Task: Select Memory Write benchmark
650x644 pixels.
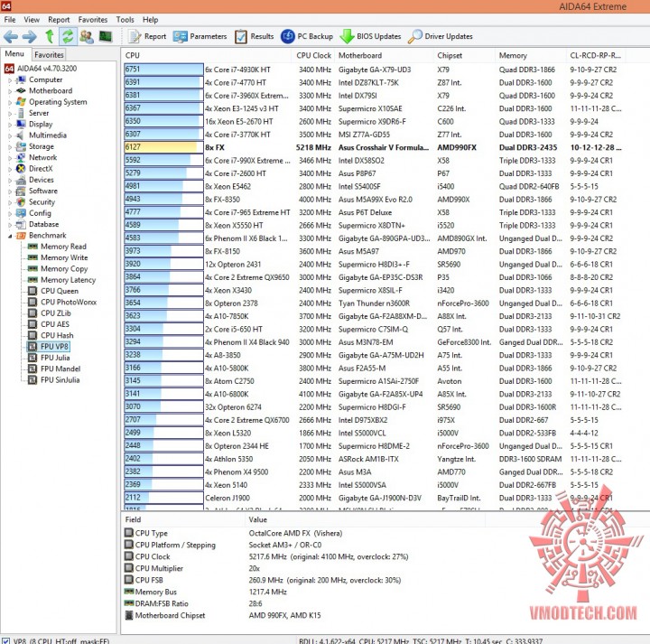Action: pyautogui.click(x=64, y=258)
